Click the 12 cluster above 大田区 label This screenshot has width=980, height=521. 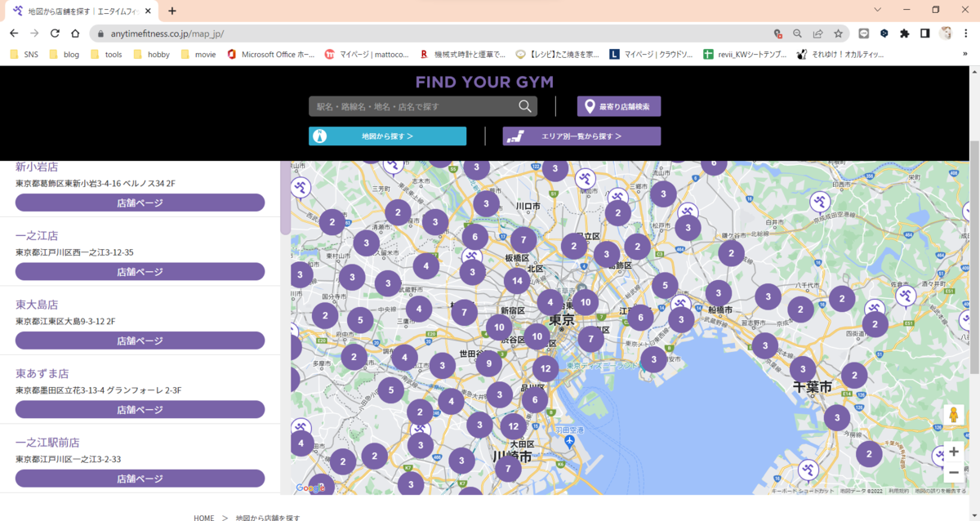[513, 425]
